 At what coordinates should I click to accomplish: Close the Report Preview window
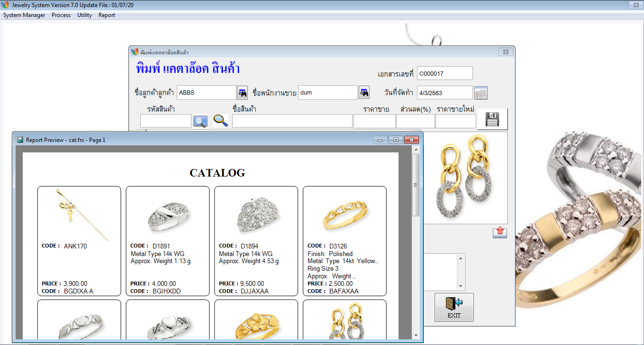click(x=412, y=140)
